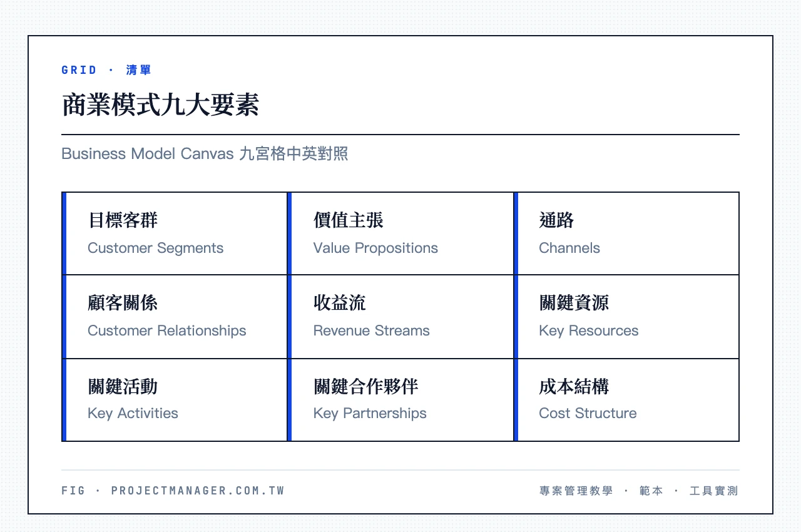The height and width of the screenshot is (532, 801).
Task: Select the 成本結構 cell heading
Action: 574,386
